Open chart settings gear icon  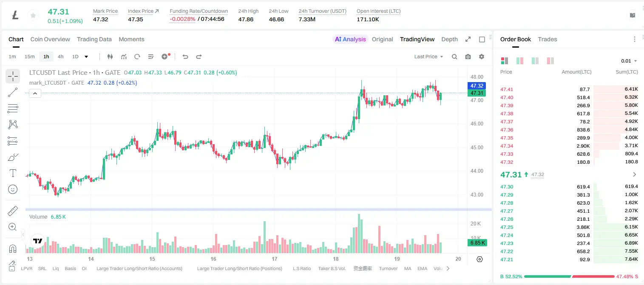coord(482,57)
